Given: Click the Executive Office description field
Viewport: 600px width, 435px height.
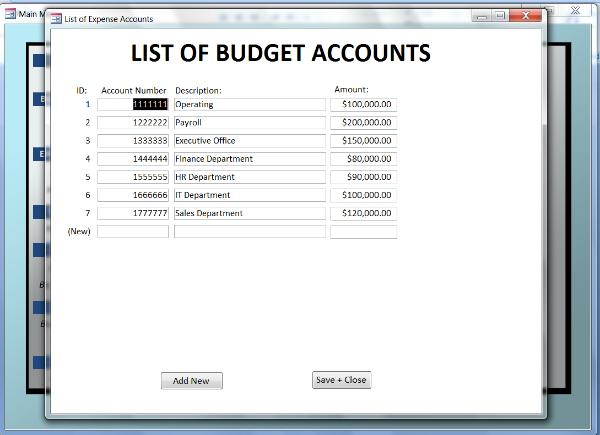Looking at the screenshot, I should point(249,141).
